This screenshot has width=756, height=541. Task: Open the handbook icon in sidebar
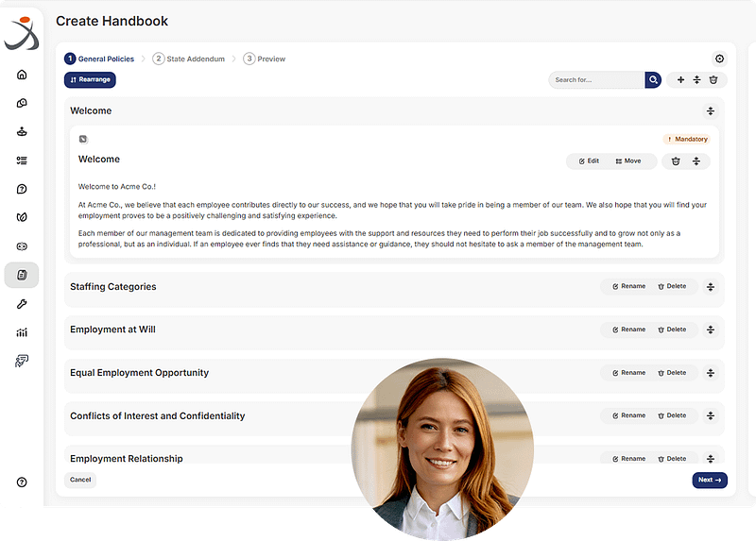click(x=22, y=275)
